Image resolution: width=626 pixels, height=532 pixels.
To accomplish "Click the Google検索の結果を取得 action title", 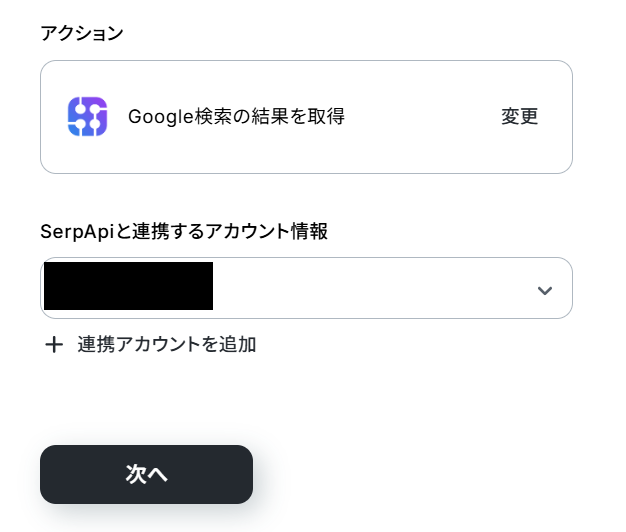I will tap(236, 117).
